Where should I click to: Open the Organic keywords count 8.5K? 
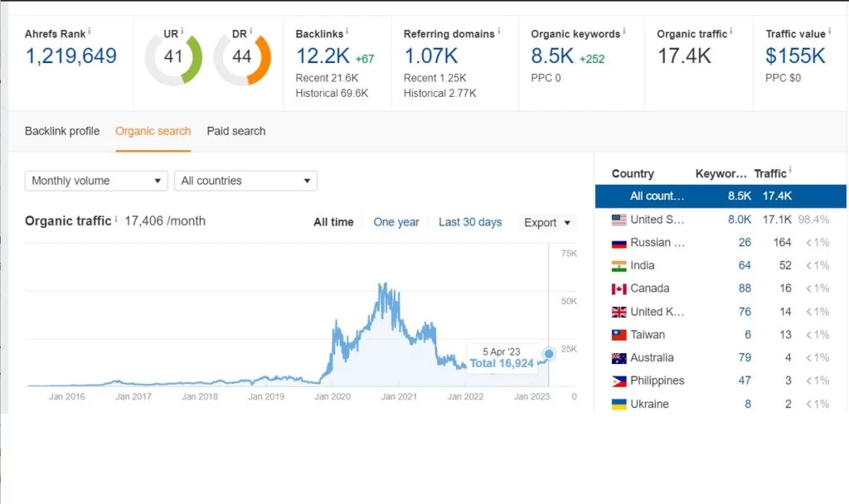point(551,56)
